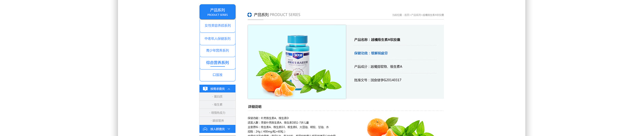
Task: Open the 口服液 category
Action: pos(218,75)
